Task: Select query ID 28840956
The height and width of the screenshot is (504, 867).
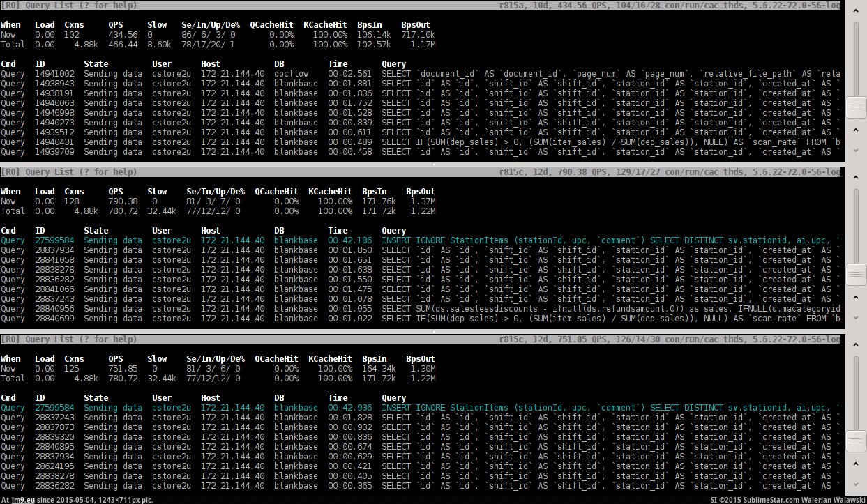Action: 54,309
